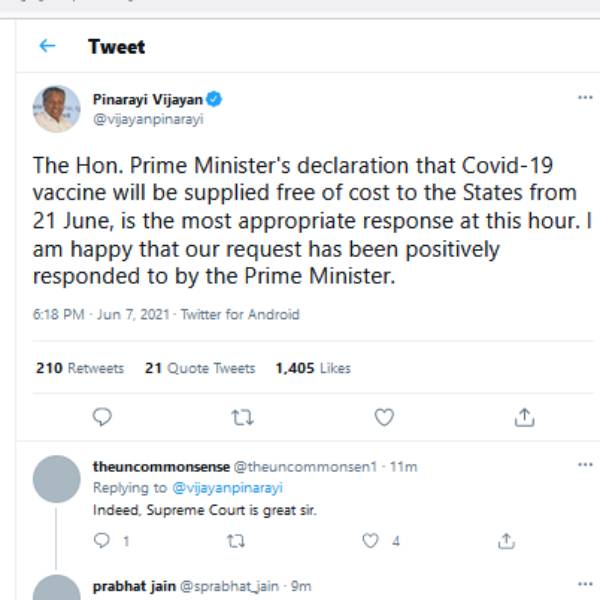
Task: Reply to Pinarayi Vijayan's tweet
Action: pos(101,417)
